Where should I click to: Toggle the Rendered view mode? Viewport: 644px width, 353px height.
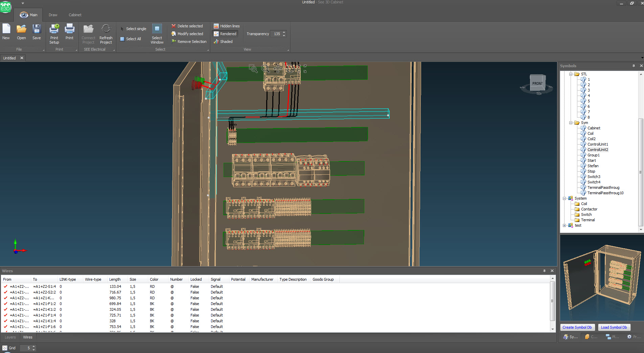point(225,34)
